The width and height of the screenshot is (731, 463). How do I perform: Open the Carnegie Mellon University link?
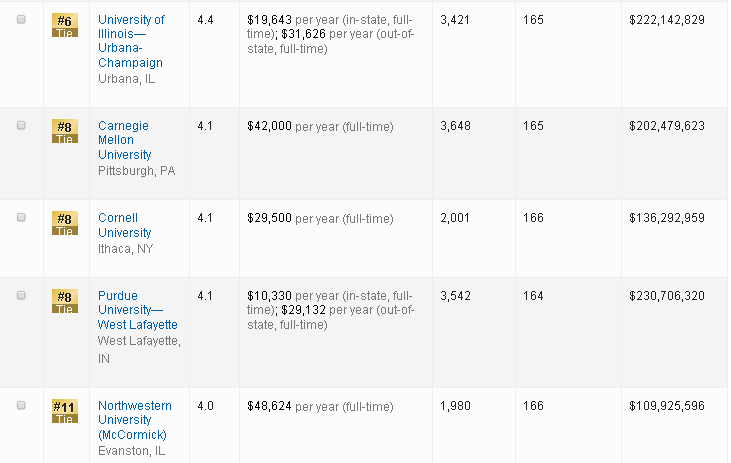pyautogui.click(x=124, y=140)
